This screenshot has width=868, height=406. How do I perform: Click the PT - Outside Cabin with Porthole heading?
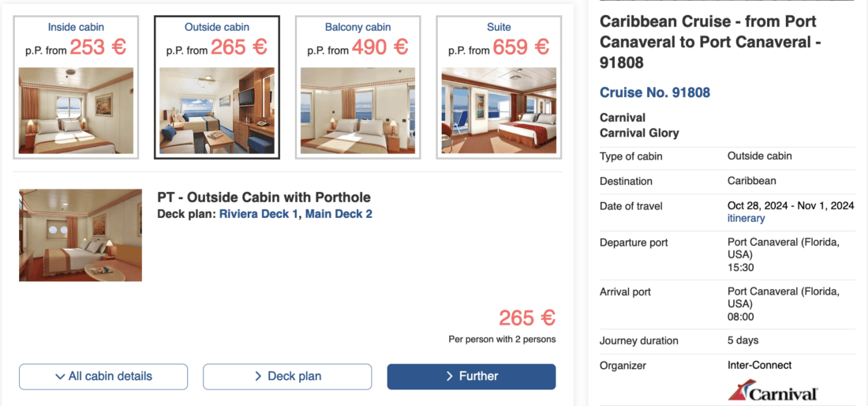pyautogui.click(x=264, y=197)
